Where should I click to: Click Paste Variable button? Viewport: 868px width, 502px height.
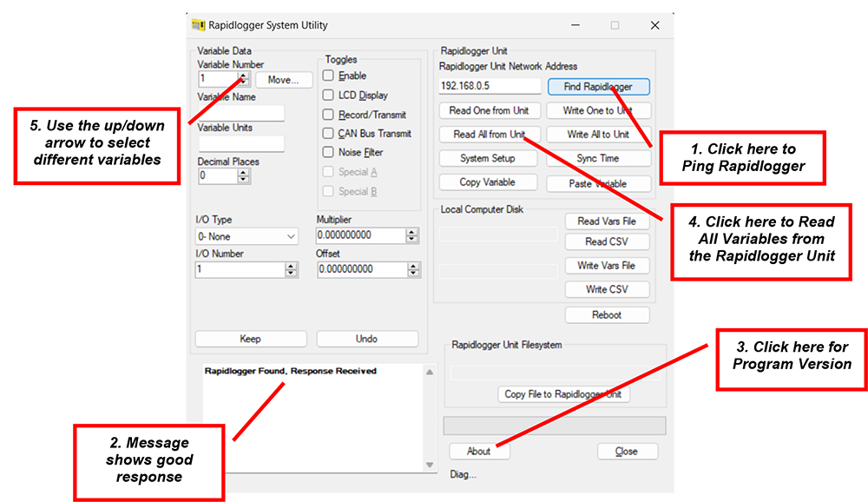pyautogui.click(x=598, y=183)
